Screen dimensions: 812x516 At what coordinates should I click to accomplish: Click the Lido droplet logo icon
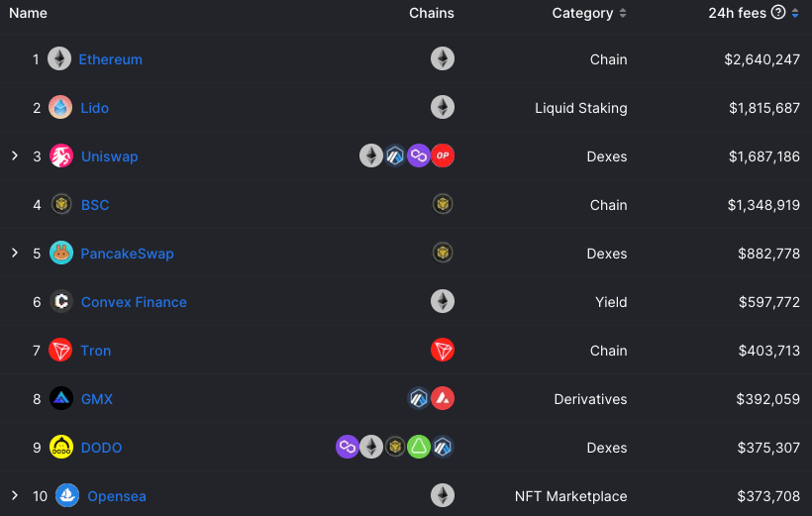point(60,108)
